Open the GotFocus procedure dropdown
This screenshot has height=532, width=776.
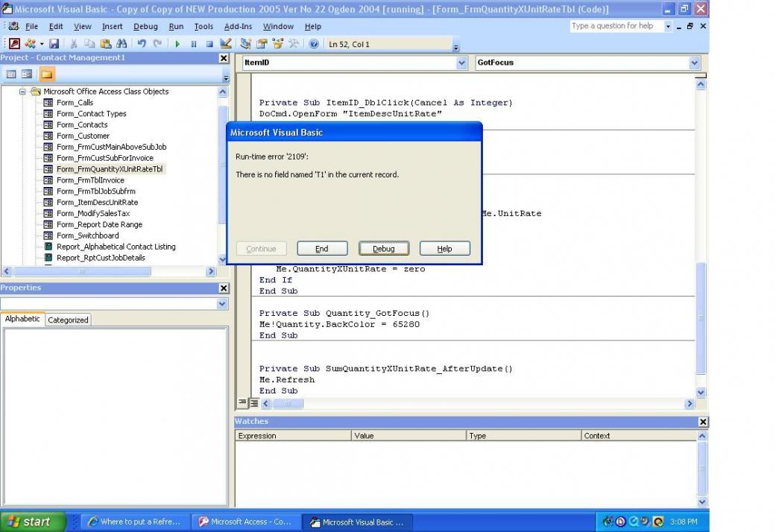pyautogui.click(x=694, y=63)
